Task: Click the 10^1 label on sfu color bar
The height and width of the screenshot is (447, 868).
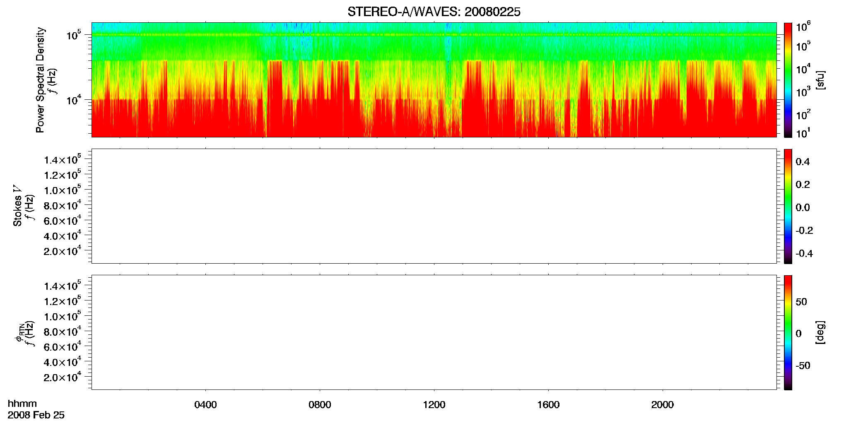Action: [803, 133]
